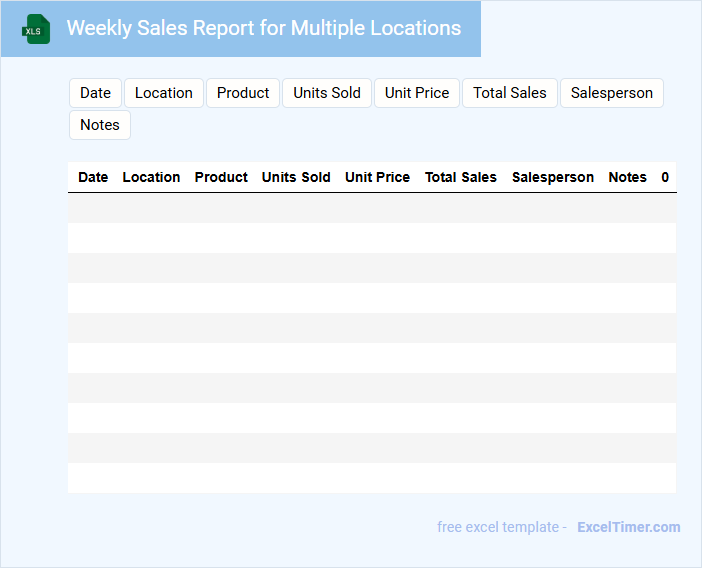The image size is (702, 568).
Task: Select the Notes column header
Action: click(x=627, y=177)
